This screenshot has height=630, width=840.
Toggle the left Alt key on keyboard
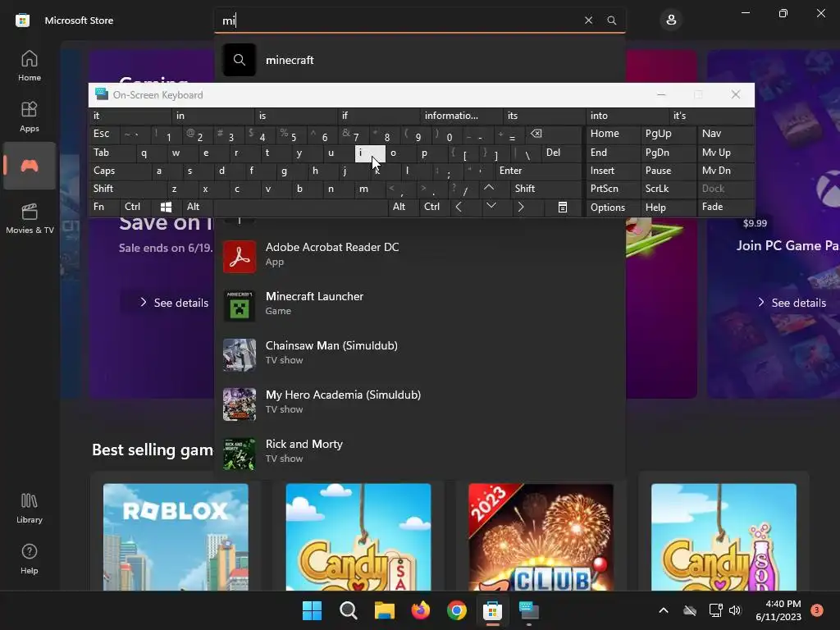pos(197,207)
